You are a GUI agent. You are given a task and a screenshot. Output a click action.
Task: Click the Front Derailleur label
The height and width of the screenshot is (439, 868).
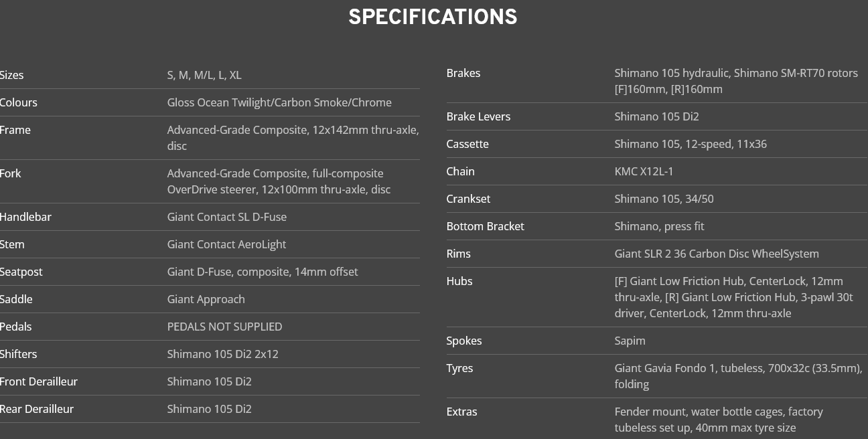click(39, 381)
